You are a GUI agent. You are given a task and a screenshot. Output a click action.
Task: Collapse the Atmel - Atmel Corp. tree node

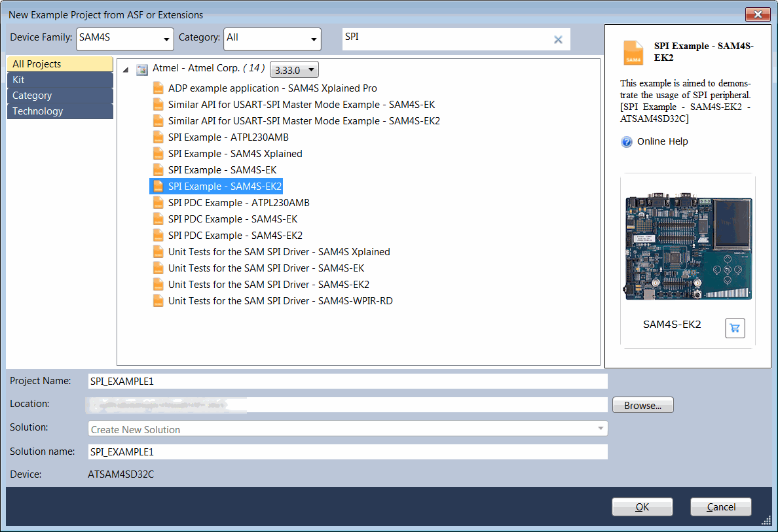126,70
